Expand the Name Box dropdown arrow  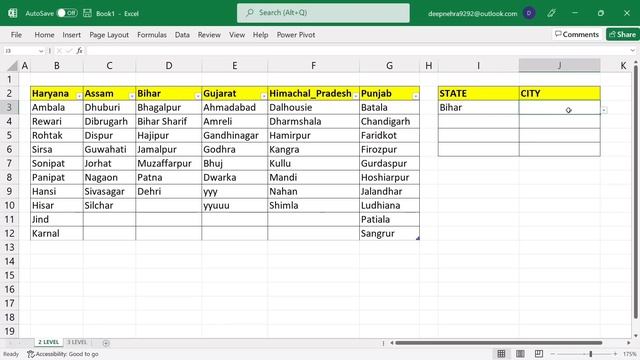pos(41,51)
